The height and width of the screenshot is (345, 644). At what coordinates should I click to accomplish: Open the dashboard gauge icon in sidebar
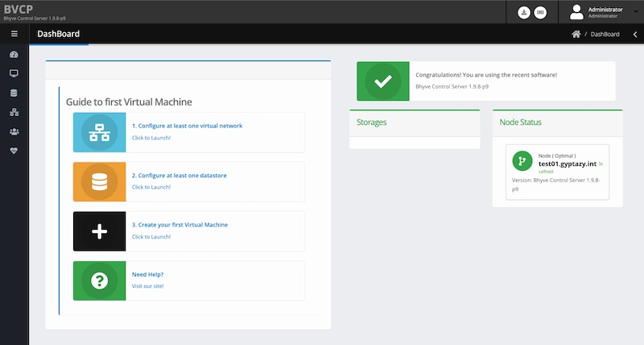point(14,55)
